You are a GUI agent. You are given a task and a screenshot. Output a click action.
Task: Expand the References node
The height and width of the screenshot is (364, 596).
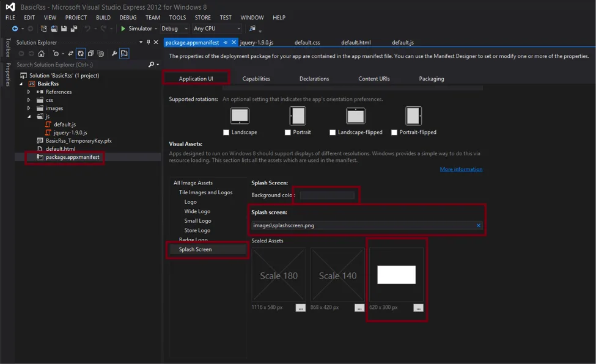[x=29, y=92]
